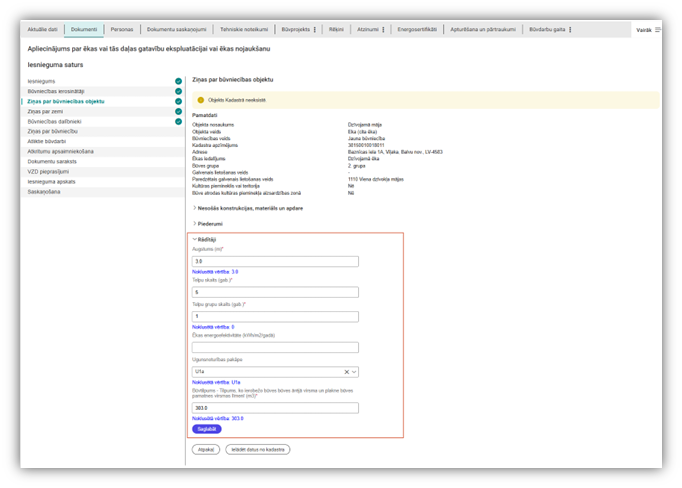682x488 pixels.
Task: Open the Būvprojekts tab's three-dot menu
Action: (315, 30)
